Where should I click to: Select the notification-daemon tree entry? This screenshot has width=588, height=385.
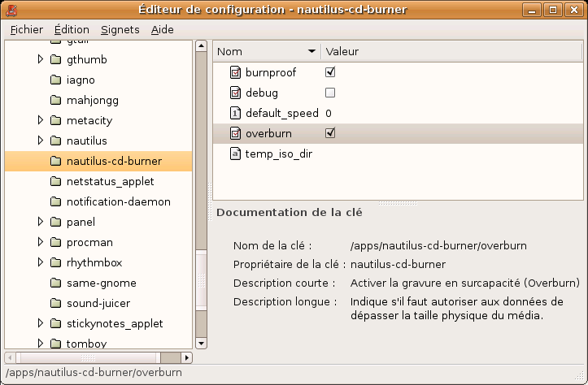[x=119, y=201]
